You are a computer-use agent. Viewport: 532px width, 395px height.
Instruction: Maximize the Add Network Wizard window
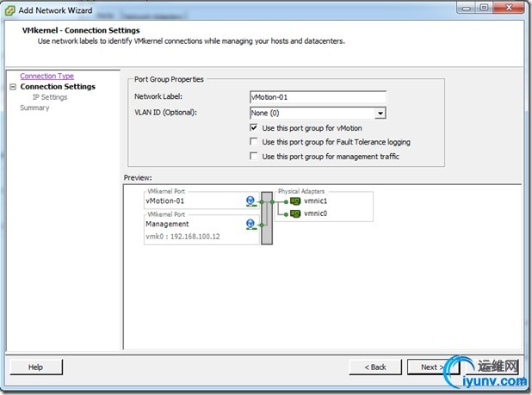tap(484, 8)
